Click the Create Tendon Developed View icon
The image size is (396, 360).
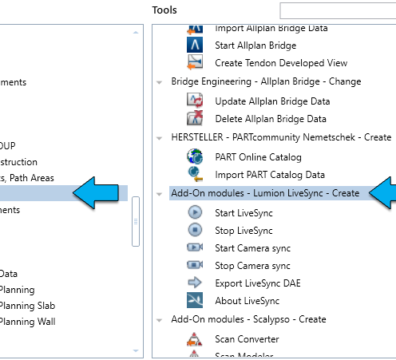tap(195, 62)
